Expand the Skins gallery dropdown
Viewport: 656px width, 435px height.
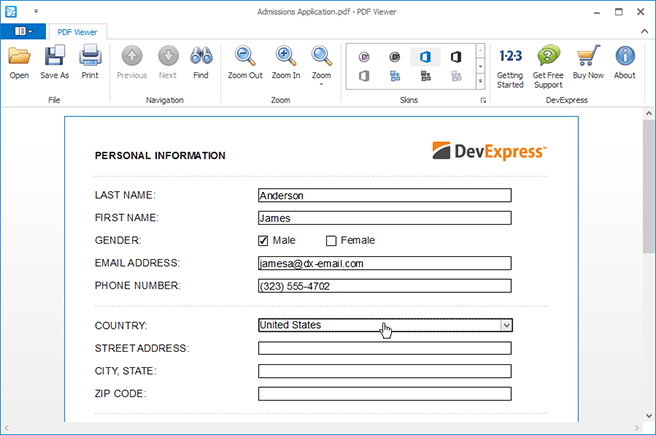[481, 82]
